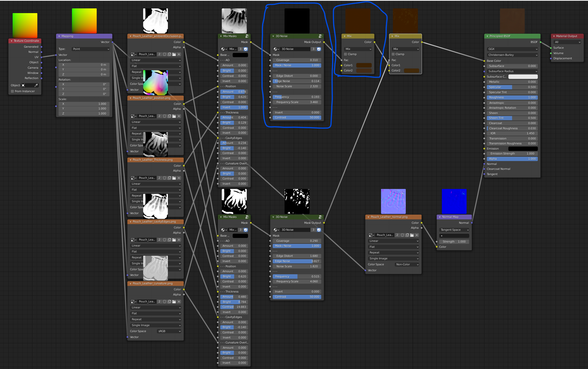Click user count 3 in top Mix Masks node
This screenshot has height=369, width=588.
tap(240, 49)
